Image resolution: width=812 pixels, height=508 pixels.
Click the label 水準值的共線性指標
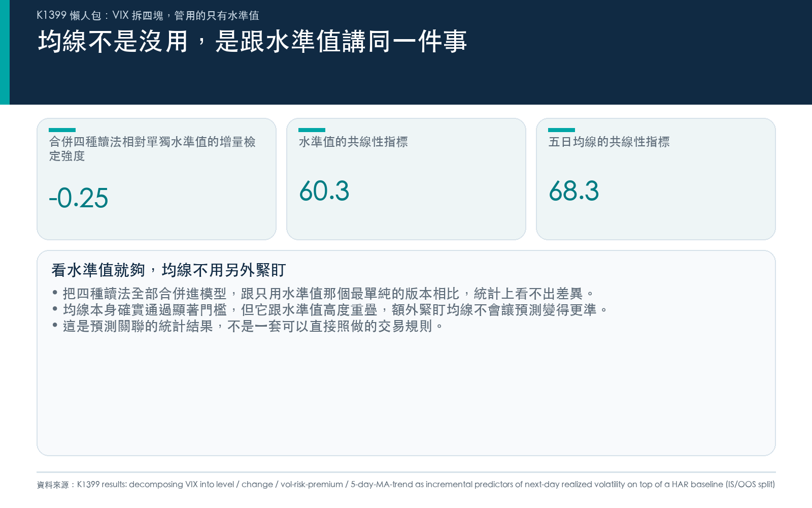tap(353, 142)
